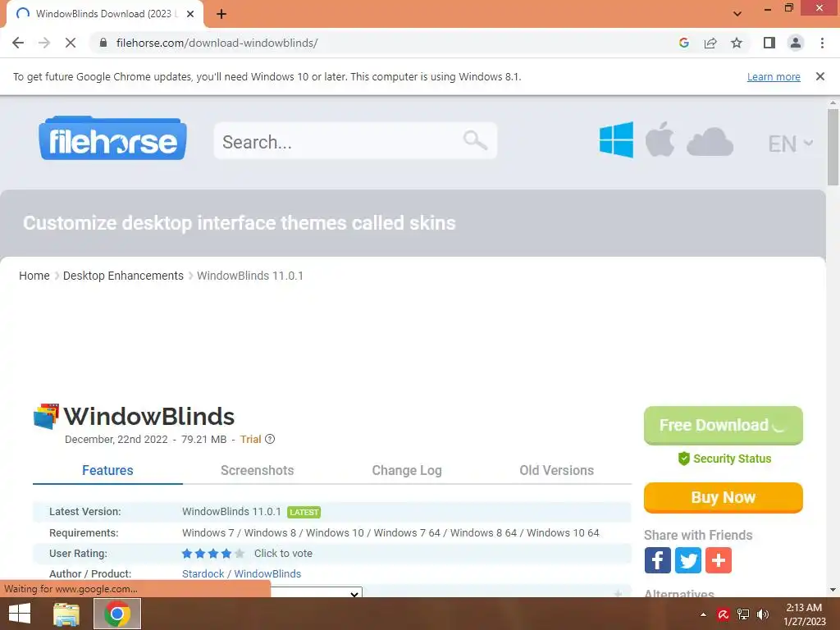840x630 pixels.
Task: Show hidden system tray icons
Action: 703,614
